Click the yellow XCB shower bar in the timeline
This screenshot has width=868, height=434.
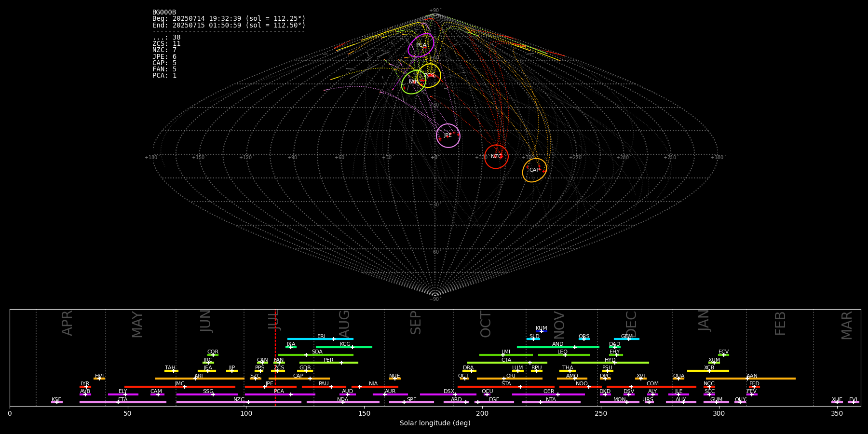708,371
